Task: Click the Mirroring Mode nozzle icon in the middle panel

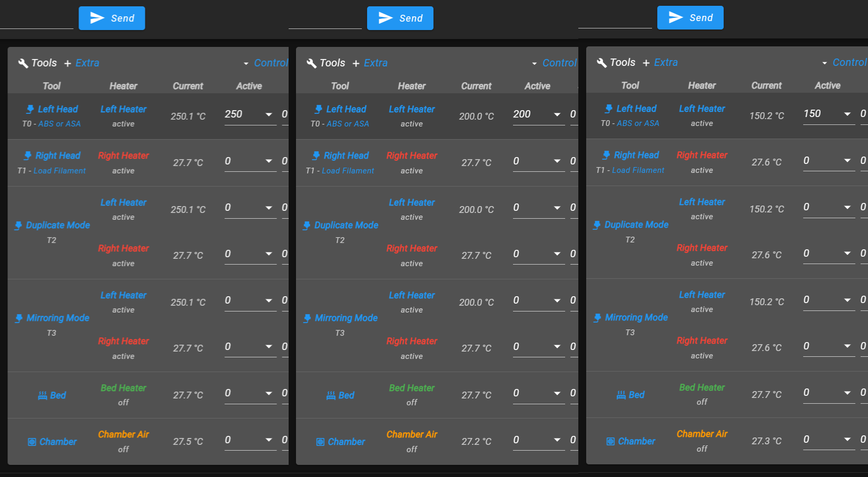Action: (307, 318)
